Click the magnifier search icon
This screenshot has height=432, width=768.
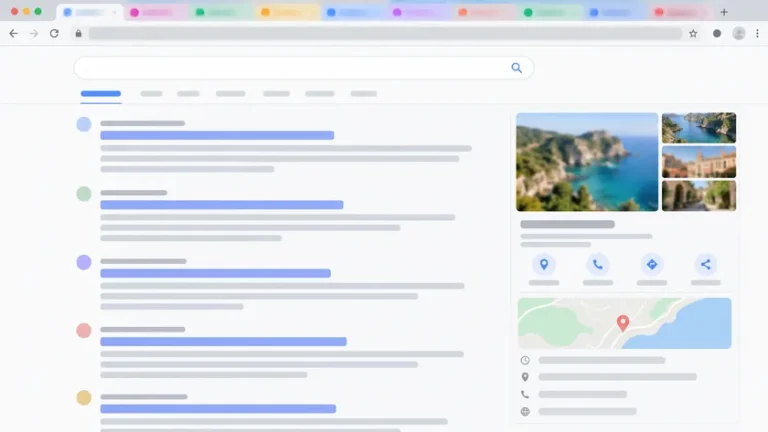pyautogui.click(x=516, y=68)
